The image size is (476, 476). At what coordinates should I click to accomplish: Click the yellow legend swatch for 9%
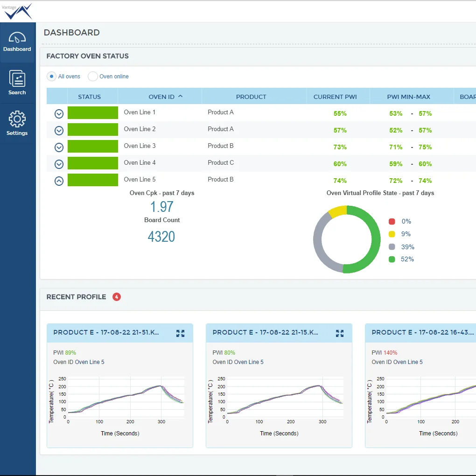392,234
